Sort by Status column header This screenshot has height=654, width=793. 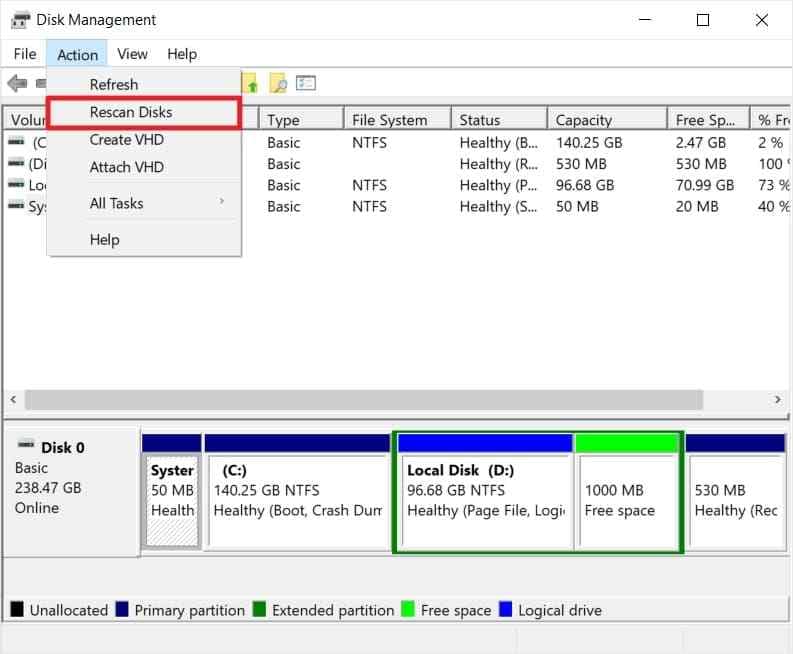[499, 120]
